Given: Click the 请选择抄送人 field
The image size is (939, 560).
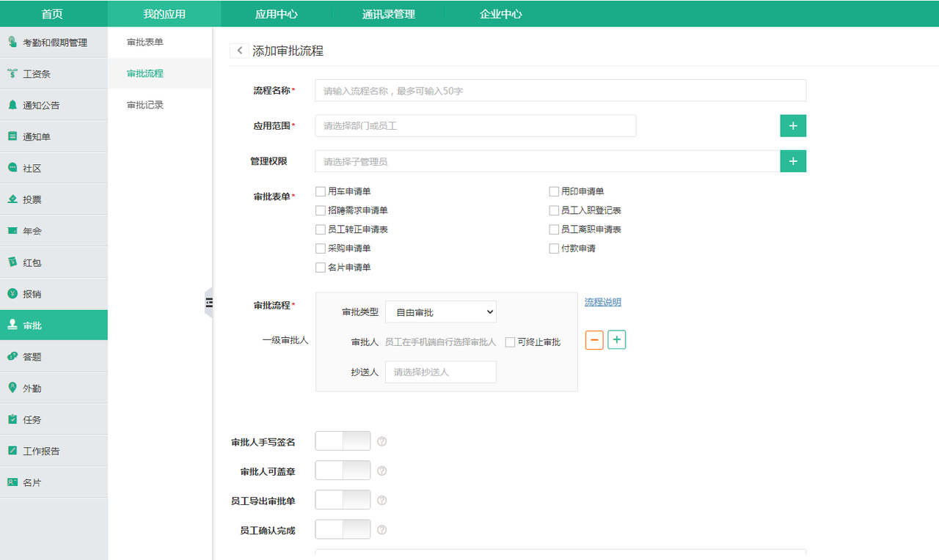Looking at the screenshot, I should click(441, 372).
